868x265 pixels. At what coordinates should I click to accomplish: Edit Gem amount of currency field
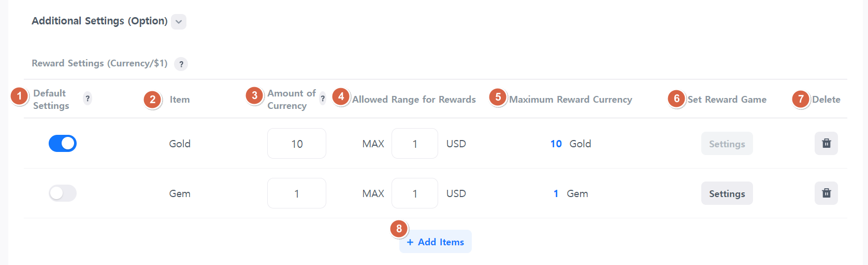point(297,193)
